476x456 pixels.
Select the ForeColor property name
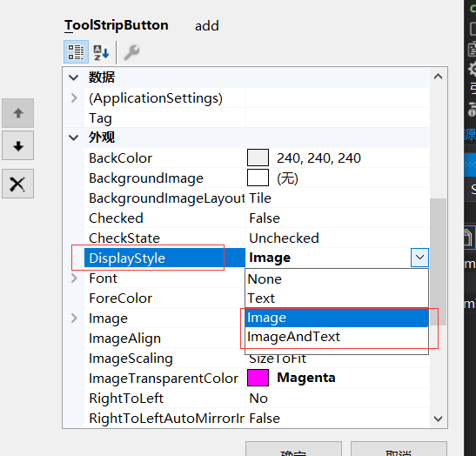pyautogui.click(x=120, y=298)
